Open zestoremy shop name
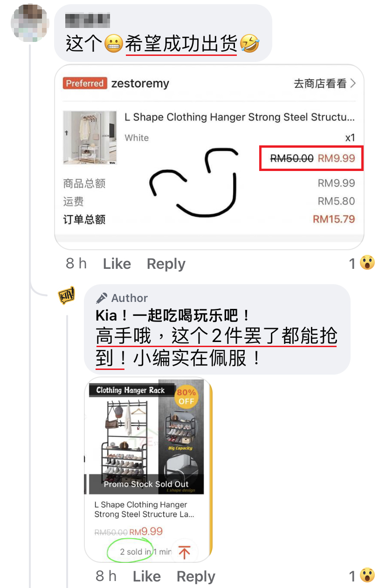Image resolution: width=386 pixels, height=588 pixels. point(140,84)
